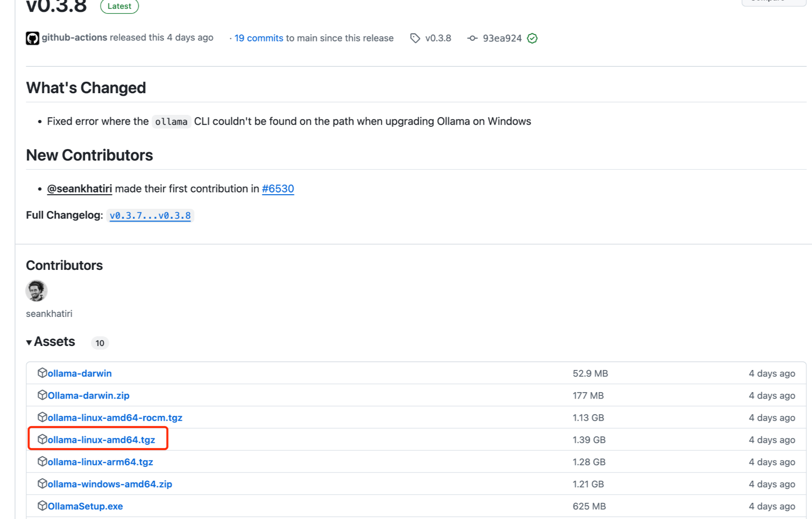Open the v0.3.8 tag link
Screen dimensions: 812x519
[438, 38]
